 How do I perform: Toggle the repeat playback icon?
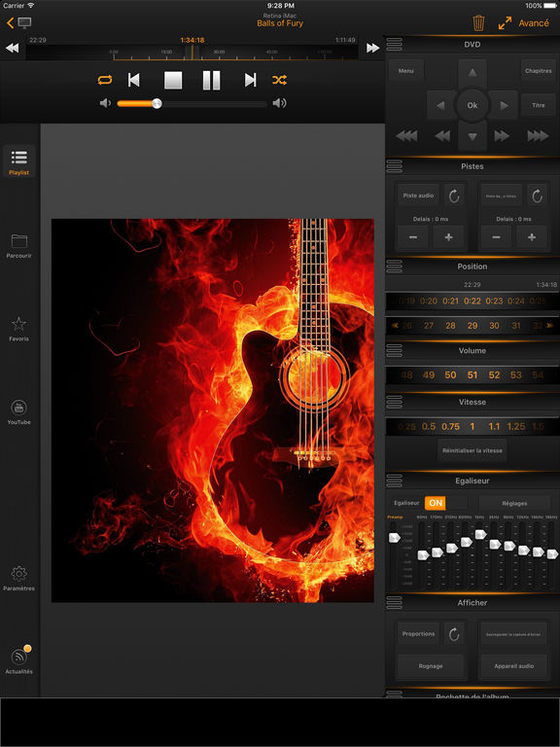[105, 80]
